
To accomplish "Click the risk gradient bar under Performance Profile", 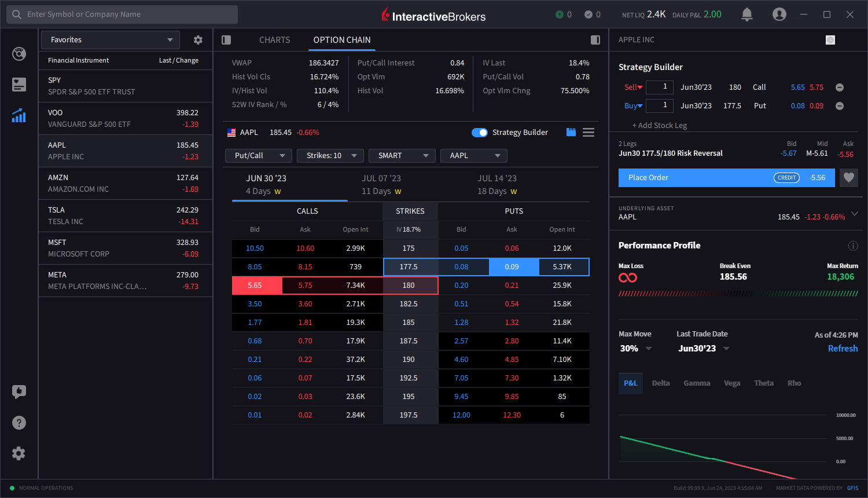I will [x=737, y=294].
